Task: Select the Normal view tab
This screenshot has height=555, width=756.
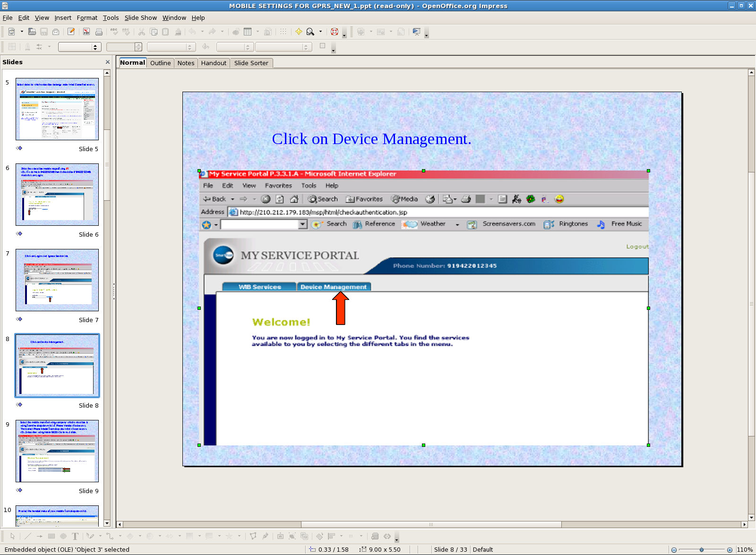Action: pos(132,63)
